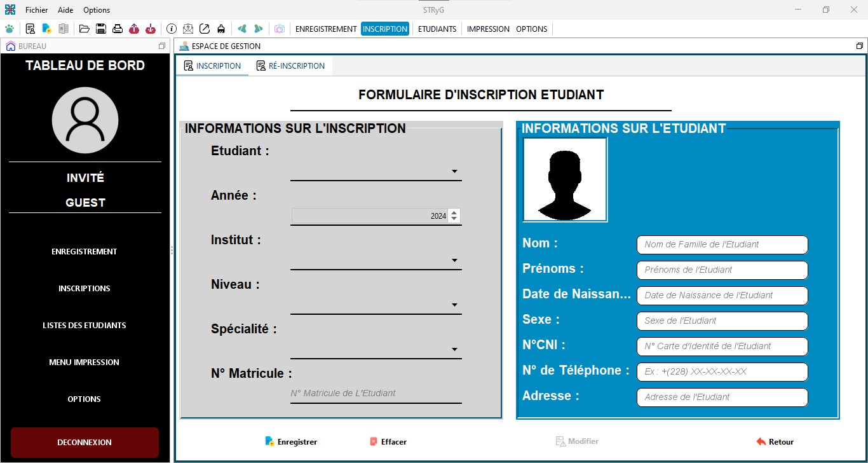Click the open folder toolbar icon

(x=84, y=29)
